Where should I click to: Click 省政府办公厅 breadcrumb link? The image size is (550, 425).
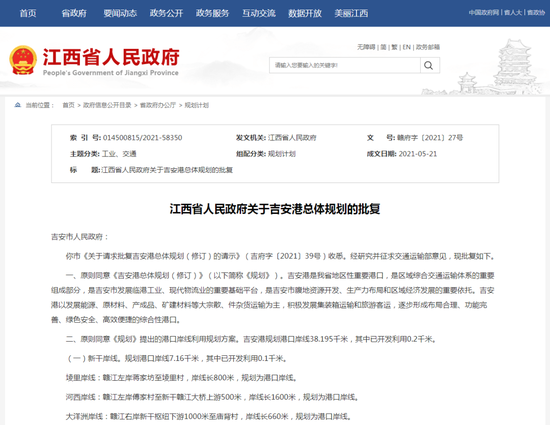pyautogui.click(x=158, y=105)
